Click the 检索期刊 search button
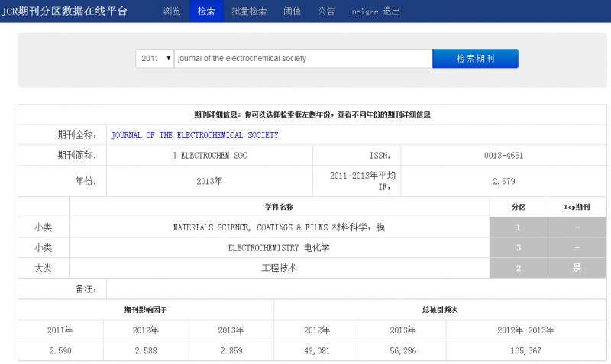Image resolution: width=611 pixels, height=364 pixels. pos(475,59)
